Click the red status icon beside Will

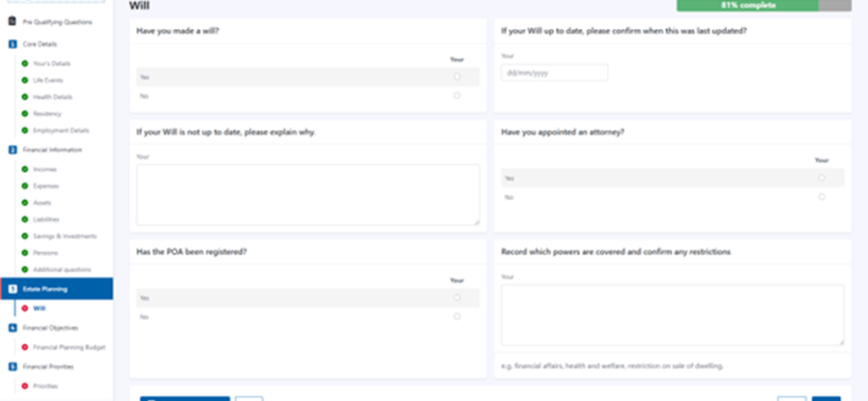pos(25,308)
